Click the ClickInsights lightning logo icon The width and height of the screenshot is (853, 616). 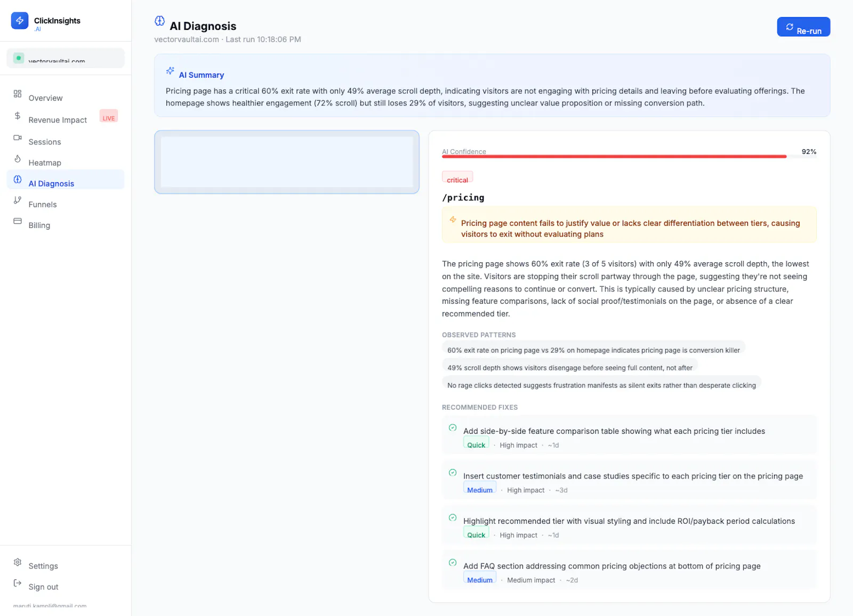pyautogui.click(x=20, y=21)
